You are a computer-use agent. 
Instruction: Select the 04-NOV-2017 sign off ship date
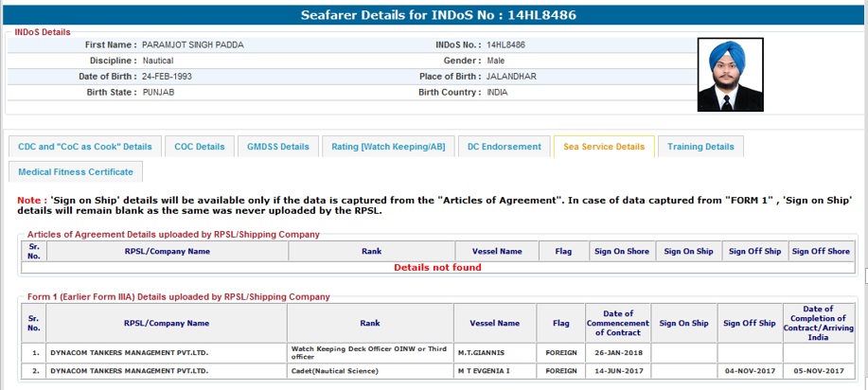coord(750,371)
